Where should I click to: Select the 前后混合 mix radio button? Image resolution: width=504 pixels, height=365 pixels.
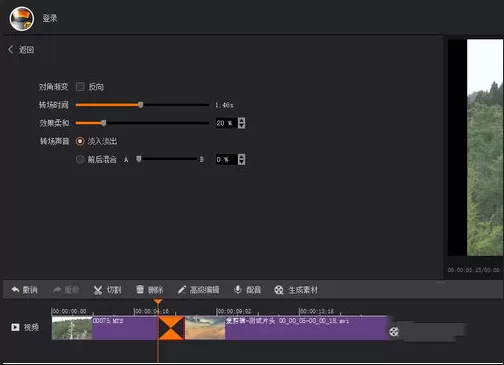(80, 159)
